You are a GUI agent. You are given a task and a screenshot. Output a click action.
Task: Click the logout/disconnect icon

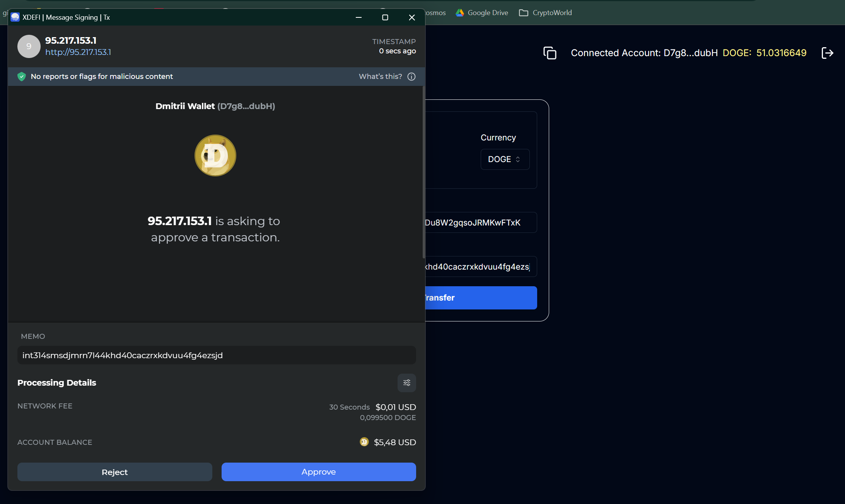point(827,53)
